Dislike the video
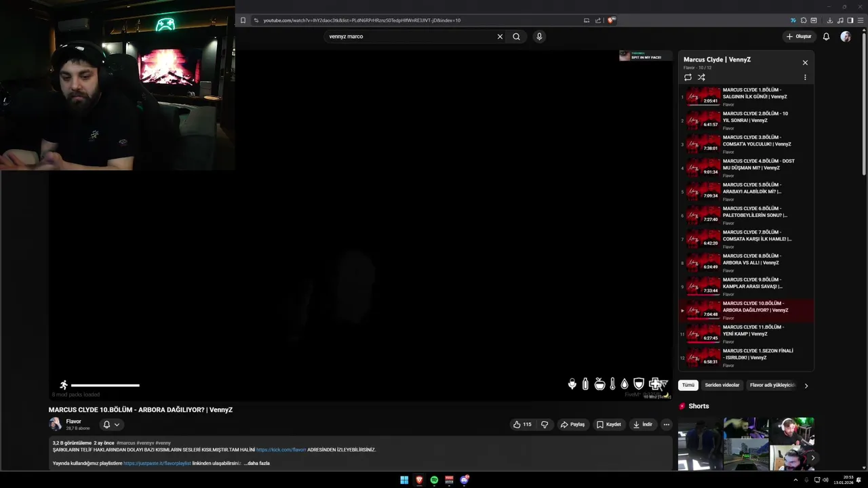The height and width of the screenshot is (488, 868). (544, 424)
